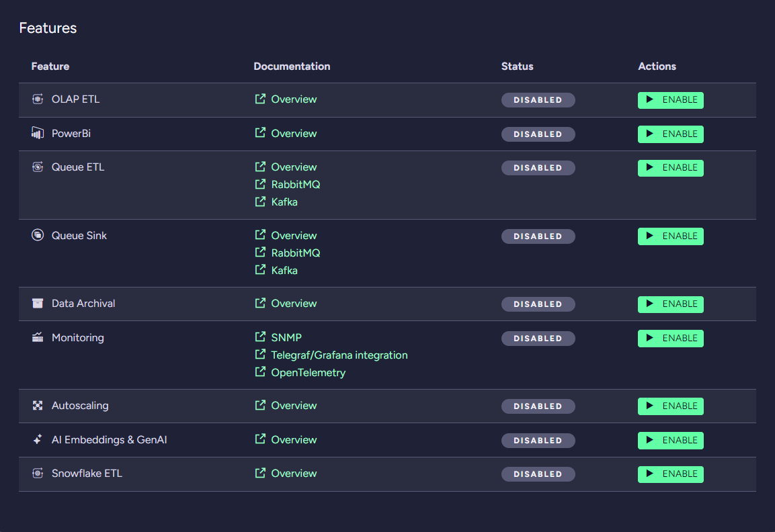Open the Data Archival Overview link
775x532 pixels.
[294, 304]
